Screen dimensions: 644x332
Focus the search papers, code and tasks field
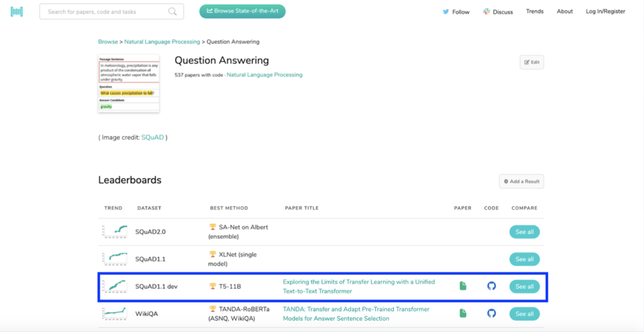[x=112, y=11]
